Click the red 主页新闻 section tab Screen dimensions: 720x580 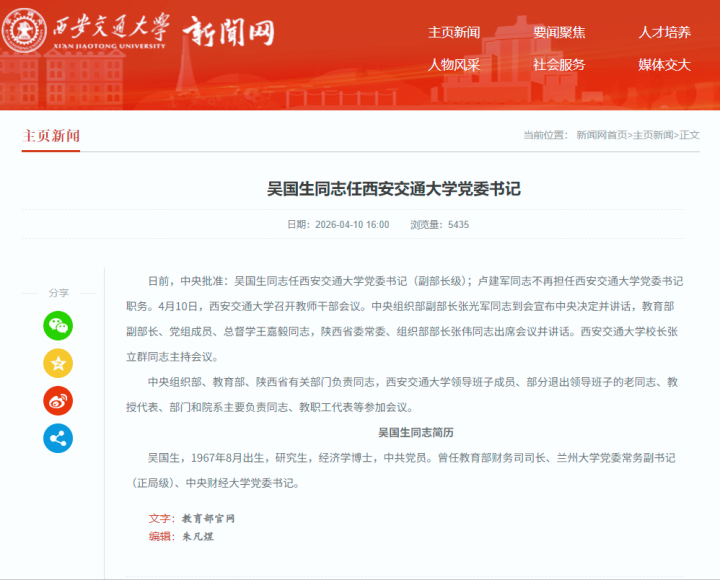click(x=51, y=136)
